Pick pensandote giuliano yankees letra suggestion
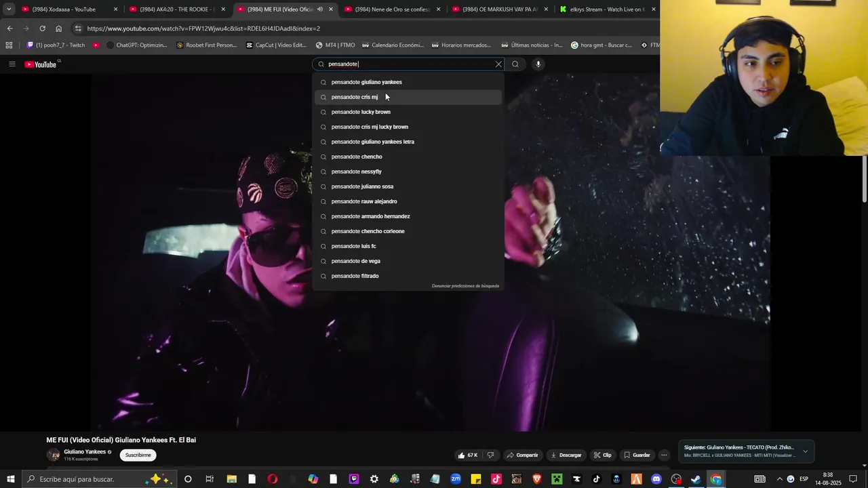The width and height of the screenshot is (868, 488). pyautogui.click(x=408, y=142)
